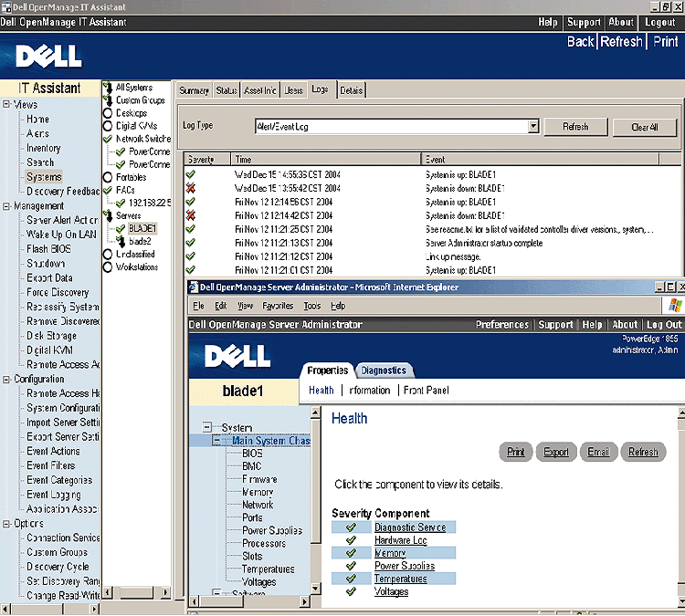685x616 pixels.
Task: Click the status icon next to All Systems
Action: point(108,88)
